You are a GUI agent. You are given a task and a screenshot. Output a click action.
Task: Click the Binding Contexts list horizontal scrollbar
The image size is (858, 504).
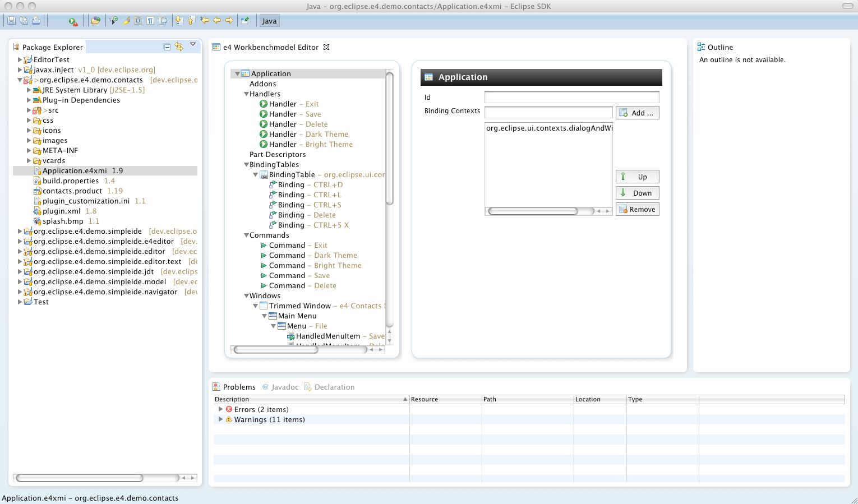(548, 211)
